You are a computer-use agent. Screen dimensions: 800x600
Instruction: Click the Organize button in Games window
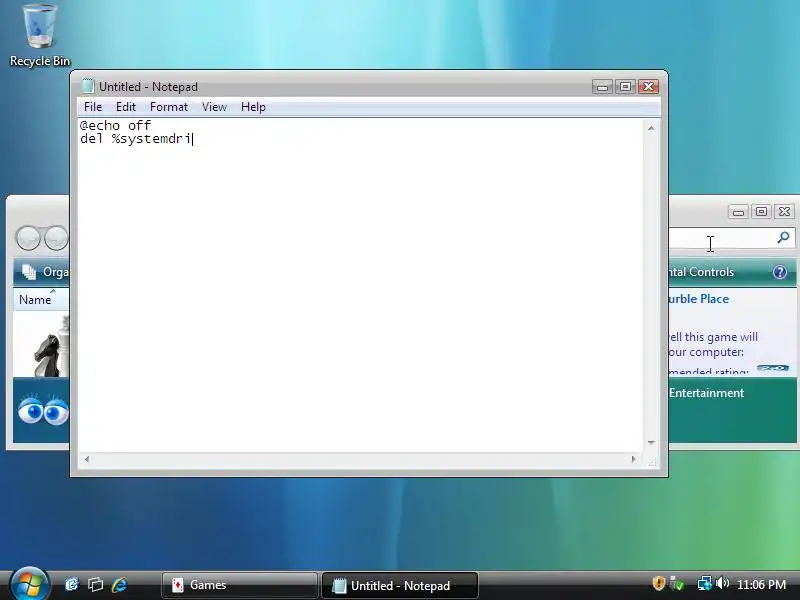click(x=45, y=272)
